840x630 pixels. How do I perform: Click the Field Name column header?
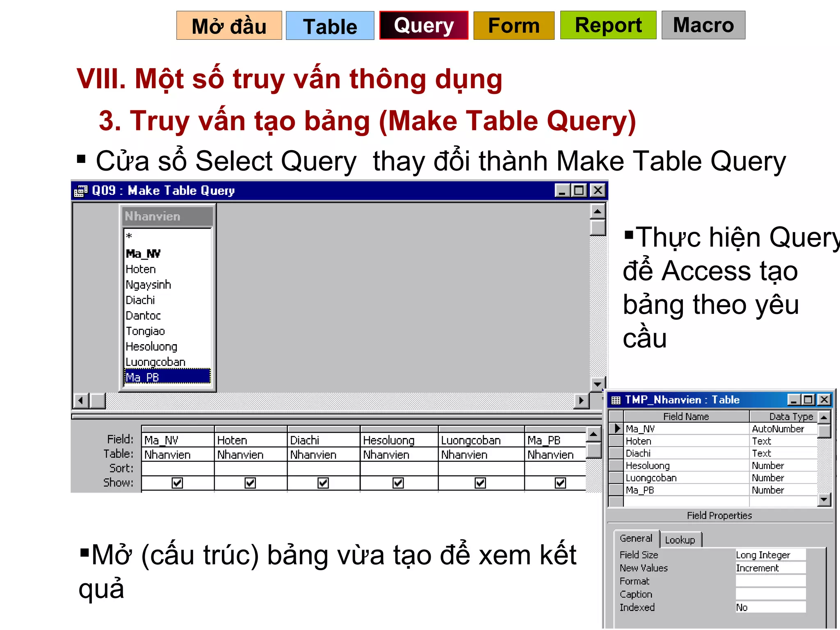pos(686,417)
